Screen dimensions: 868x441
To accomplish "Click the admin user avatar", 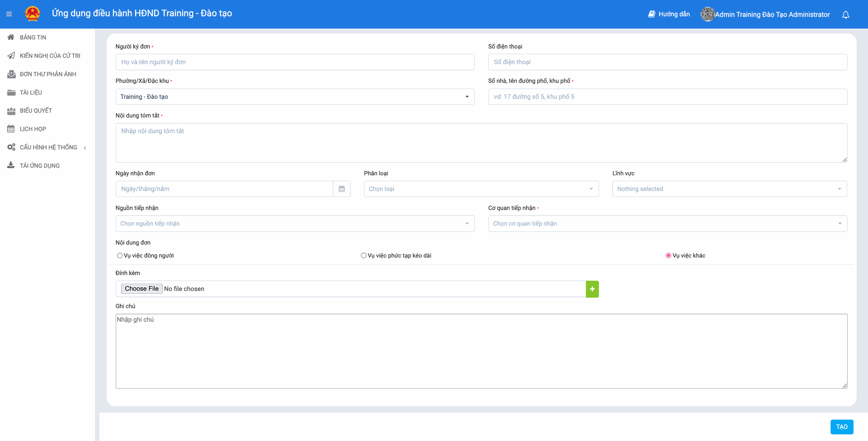I will coord(707,14).
